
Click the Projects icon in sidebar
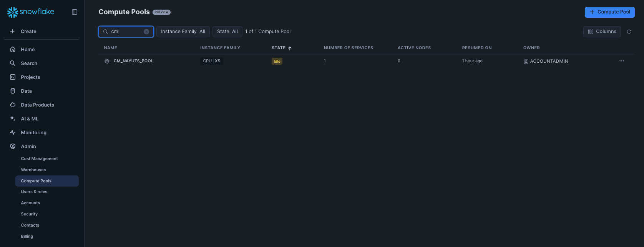13,77
